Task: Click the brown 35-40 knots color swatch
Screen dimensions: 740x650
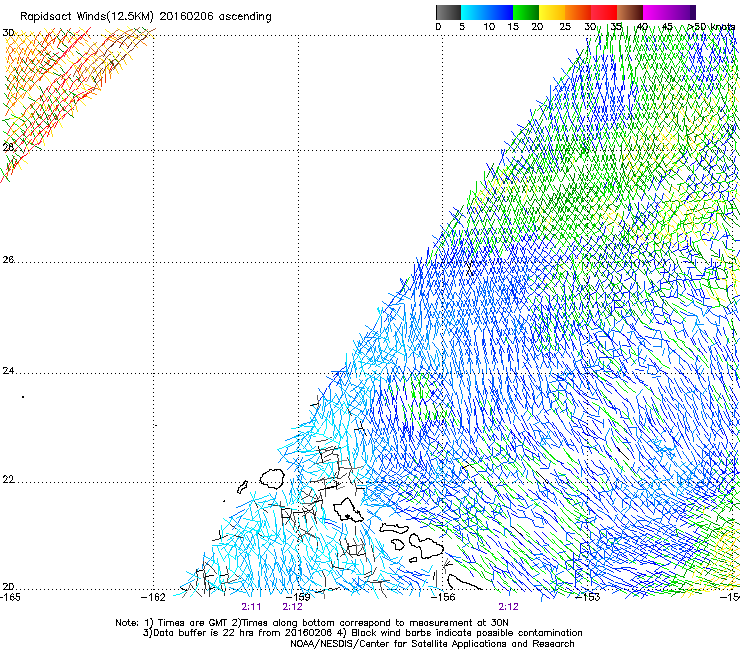Action: [x=630, y=12]
